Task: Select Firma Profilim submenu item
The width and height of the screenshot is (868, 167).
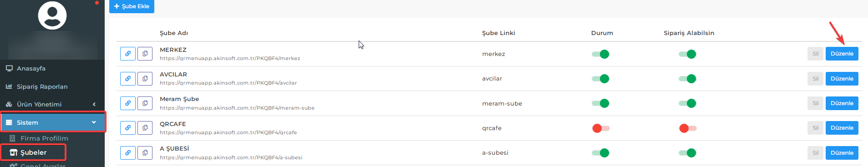Action: (x=44, y=138)
